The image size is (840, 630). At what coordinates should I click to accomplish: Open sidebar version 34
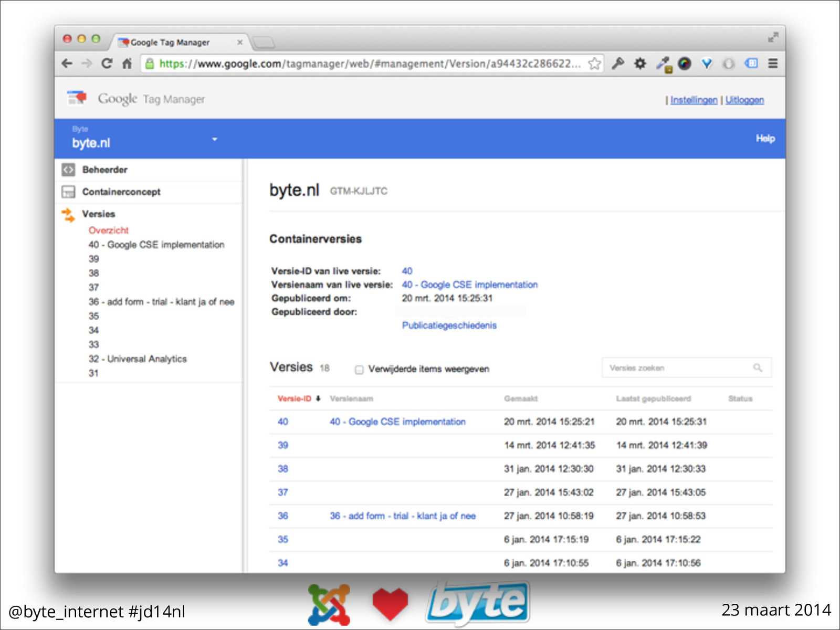pyautogui.click(x=93, y=330)
